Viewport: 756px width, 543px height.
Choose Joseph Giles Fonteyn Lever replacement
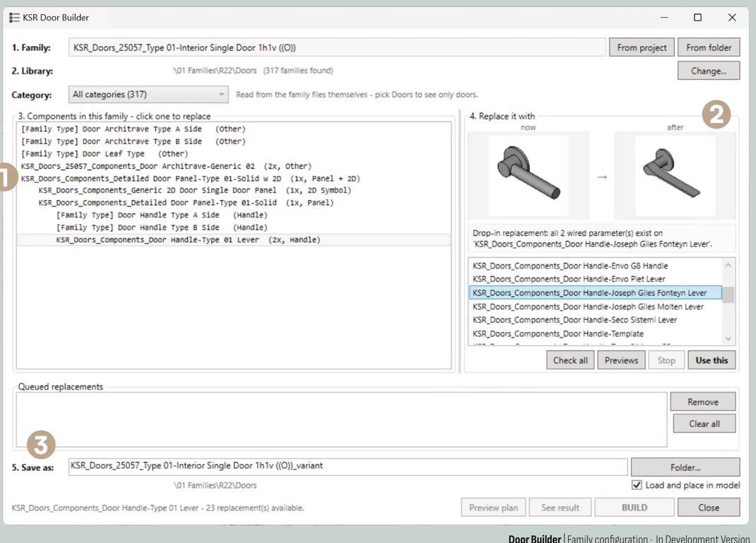click(x=595, y=293)
